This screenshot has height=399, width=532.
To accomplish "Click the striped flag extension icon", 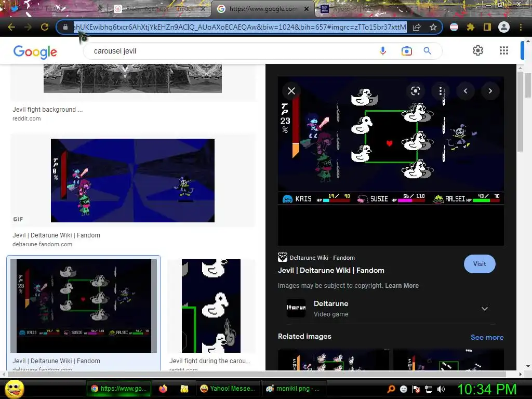I will pyautogui.click(x=454, y=27).
